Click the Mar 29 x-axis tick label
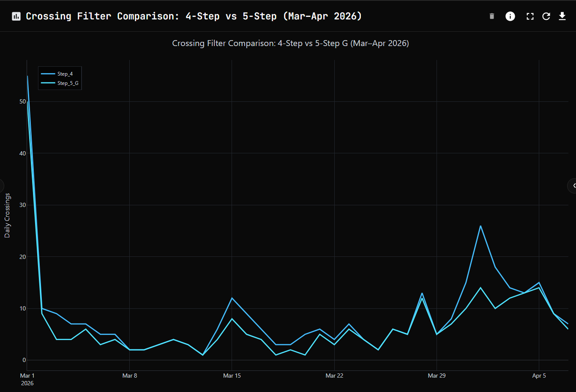This screenshot has height=392, width=576. 437,376
